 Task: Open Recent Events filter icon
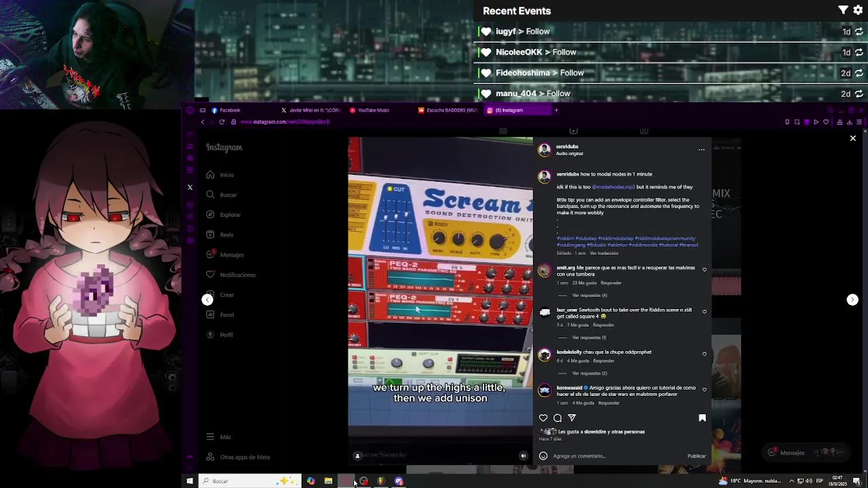[843, 10]
